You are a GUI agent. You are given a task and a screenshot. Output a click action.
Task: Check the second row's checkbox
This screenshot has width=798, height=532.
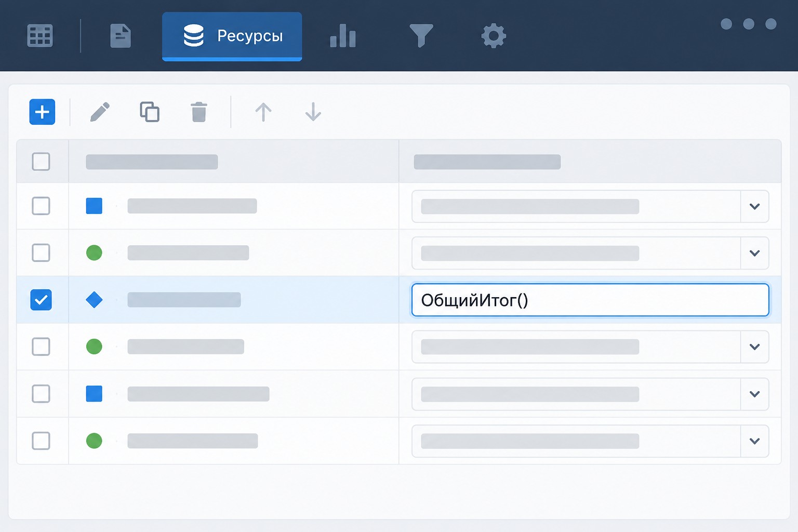[41, 253]
